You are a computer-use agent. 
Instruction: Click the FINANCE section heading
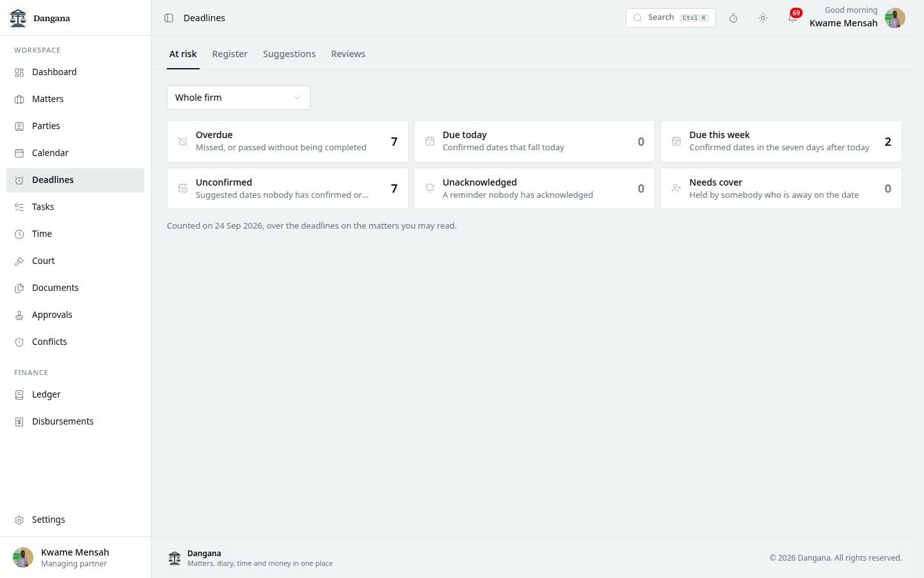click(31, 372)
